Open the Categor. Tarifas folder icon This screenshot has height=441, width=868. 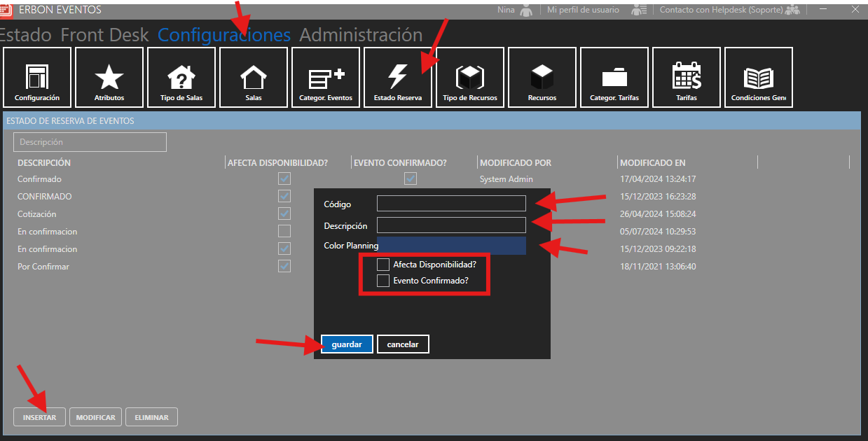tap(614, 76)
